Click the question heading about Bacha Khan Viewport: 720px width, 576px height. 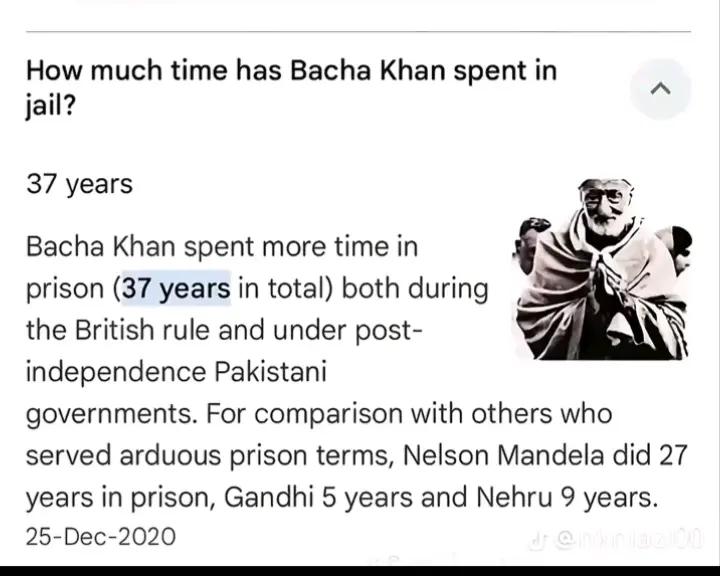click(290, 88)
